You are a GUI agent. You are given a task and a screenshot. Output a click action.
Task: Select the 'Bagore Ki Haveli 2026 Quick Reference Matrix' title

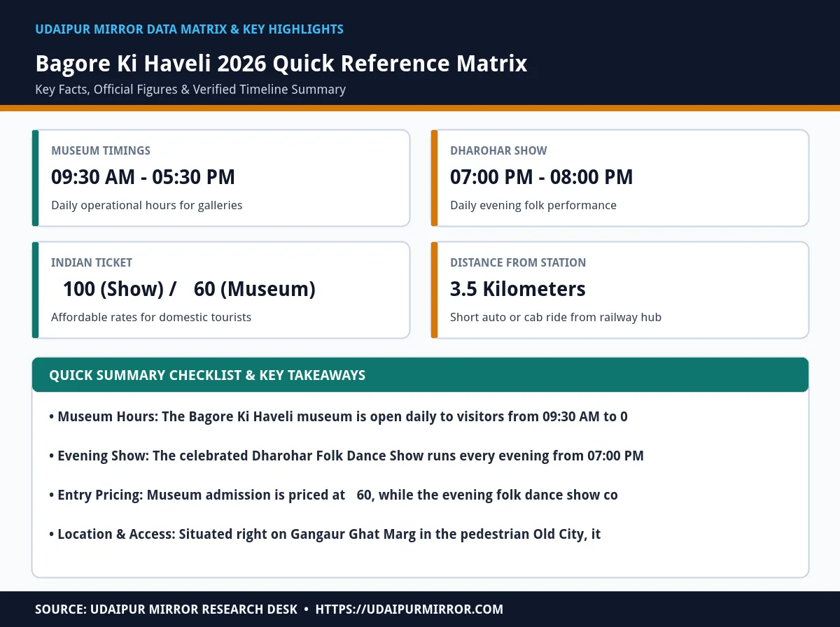pyautogui.click(x=281, y=64)
